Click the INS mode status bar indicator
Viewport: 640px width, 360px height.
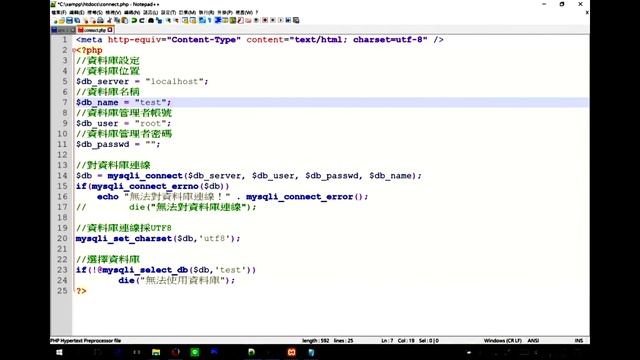point(578,340)
